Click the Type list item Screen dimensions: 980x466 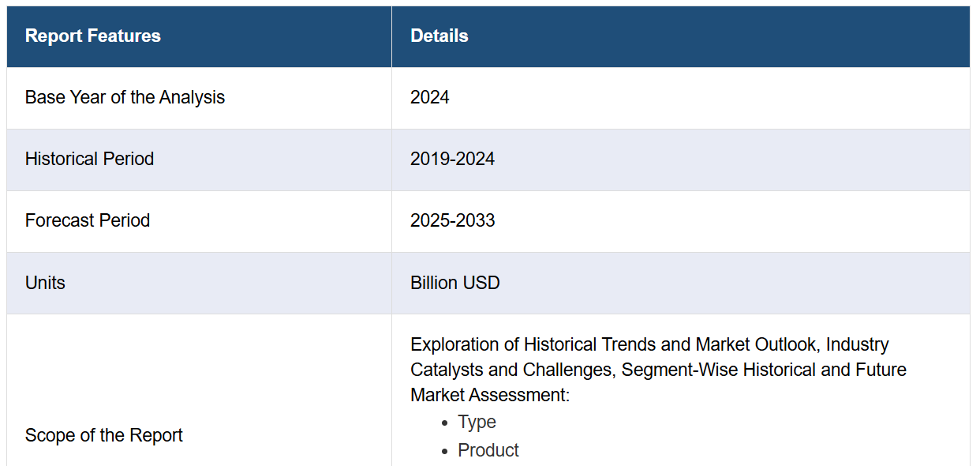point(477,423)
